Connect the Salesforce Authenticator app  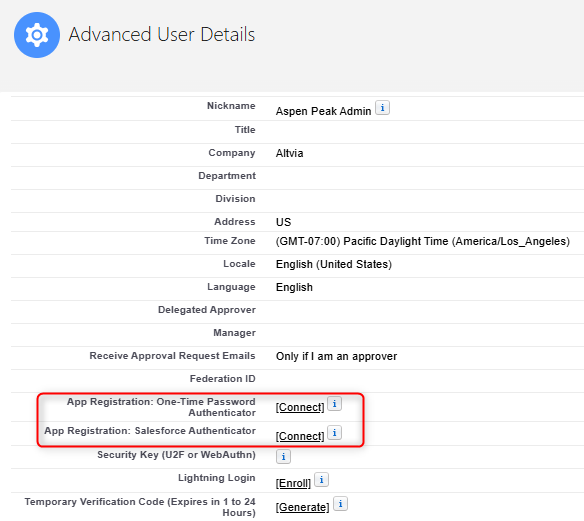coord(300,436)
